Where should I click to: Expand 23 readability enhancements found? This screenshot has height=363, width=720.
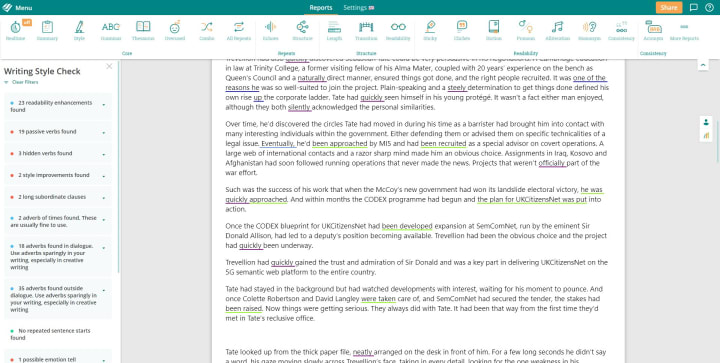tap(58, 106)
